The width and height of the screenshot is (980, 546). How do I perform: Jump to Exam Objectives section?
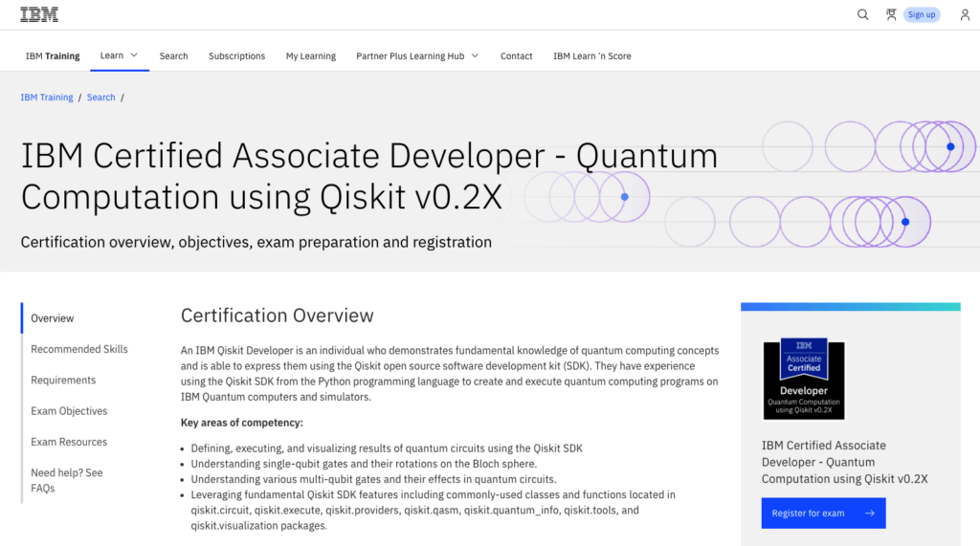tap(69, 411)
